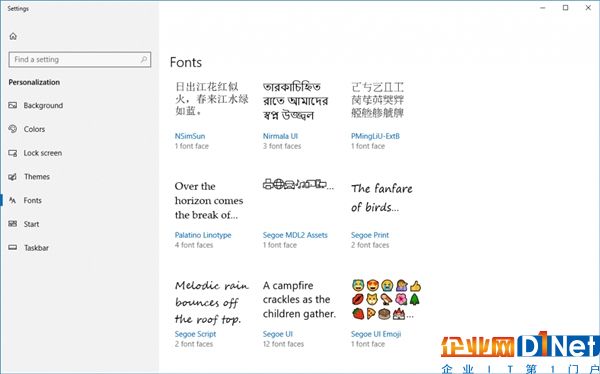Click '4 font faces' under Palatino Linotype
Image resolution: width=600 pixels, height=374 pixels.
(x=194, y=245)
